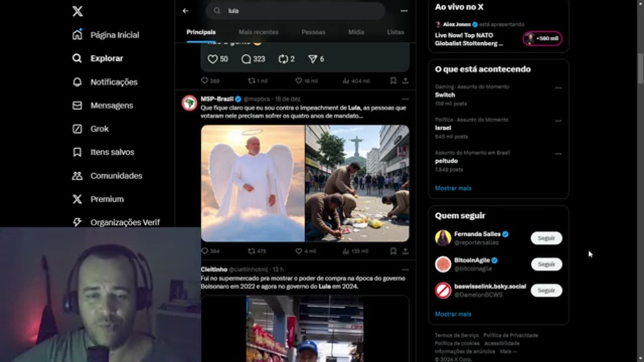This screenshot has height=362, width=644.
Task: Open Mensagens in the sidebar
Action: coord(103,105)
